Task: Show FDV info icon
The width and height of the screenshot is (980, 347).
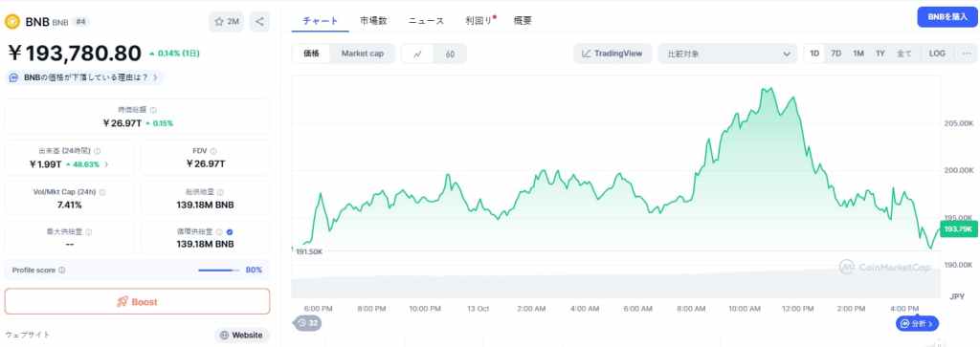Action: point(213,151)
